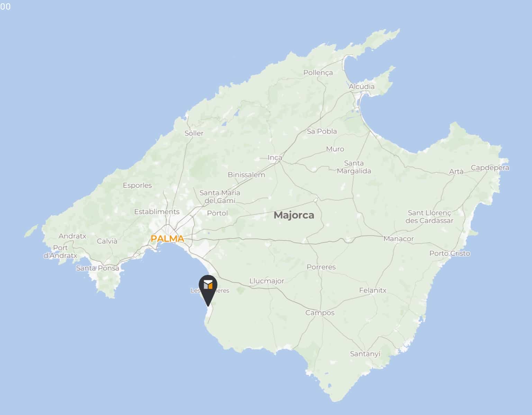Click the Santanyí label in the south

(x=365, y=354)
